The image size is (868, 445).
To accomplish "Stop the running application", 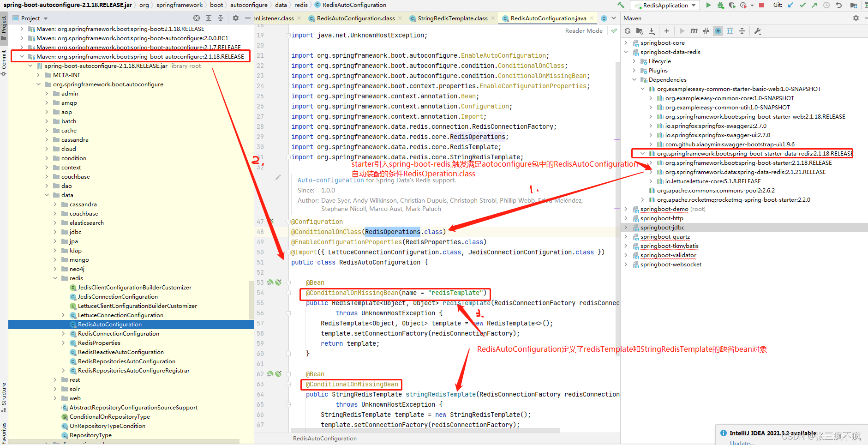I will tap(761, 5).
